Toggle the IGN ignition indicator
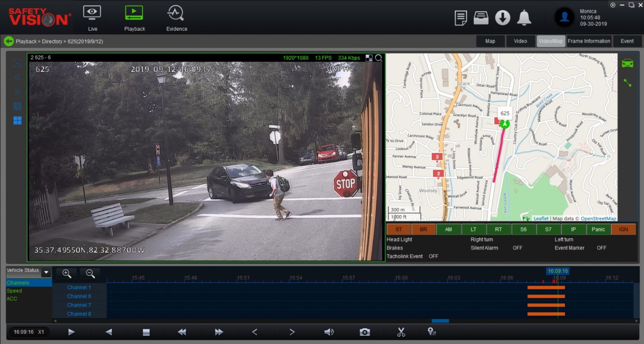Image resolution: width=644 pixels, height=344 pixels. click(623, 229)
